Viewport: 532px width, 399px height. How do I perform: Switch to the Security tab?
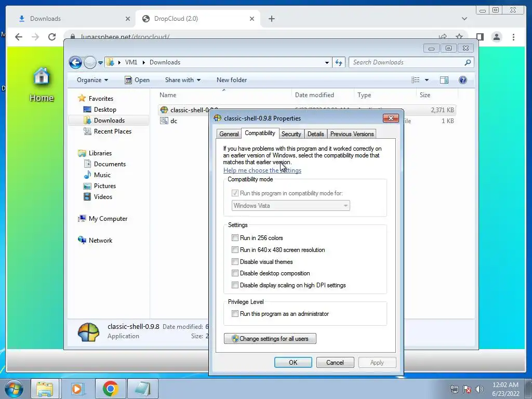point(291,134)
